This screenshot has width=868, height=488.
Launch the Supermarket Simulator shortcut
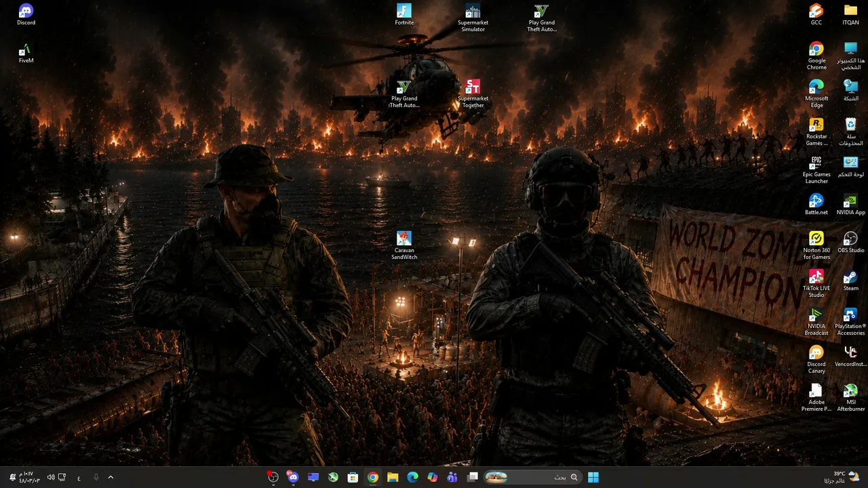click(473, 18)
